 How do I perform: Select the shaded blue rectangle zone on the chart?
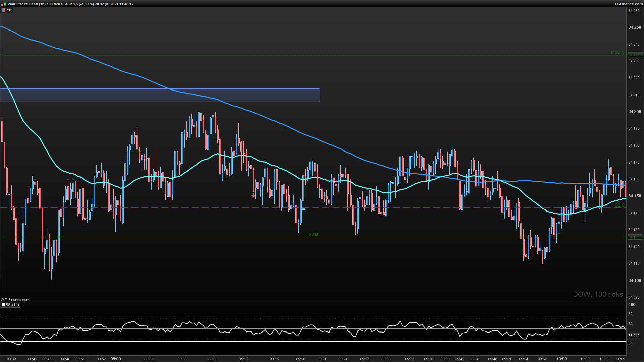point(160,95)
